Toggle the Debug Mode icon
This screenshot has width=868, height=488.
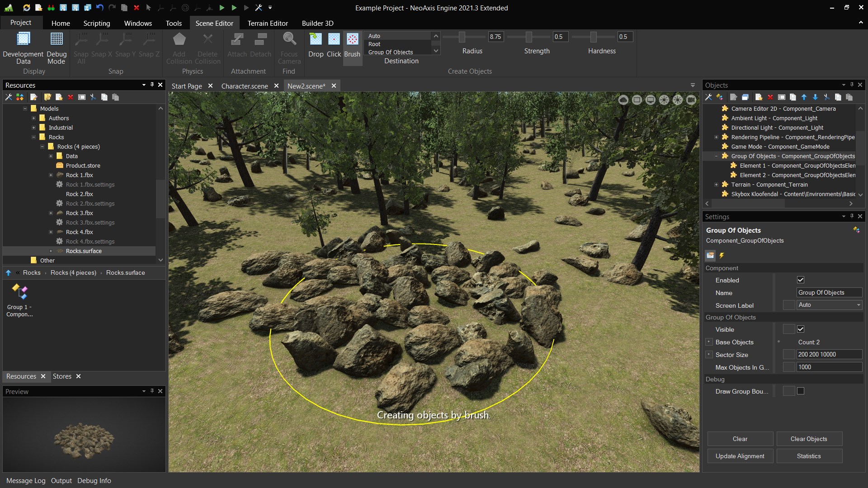(57, 39)
